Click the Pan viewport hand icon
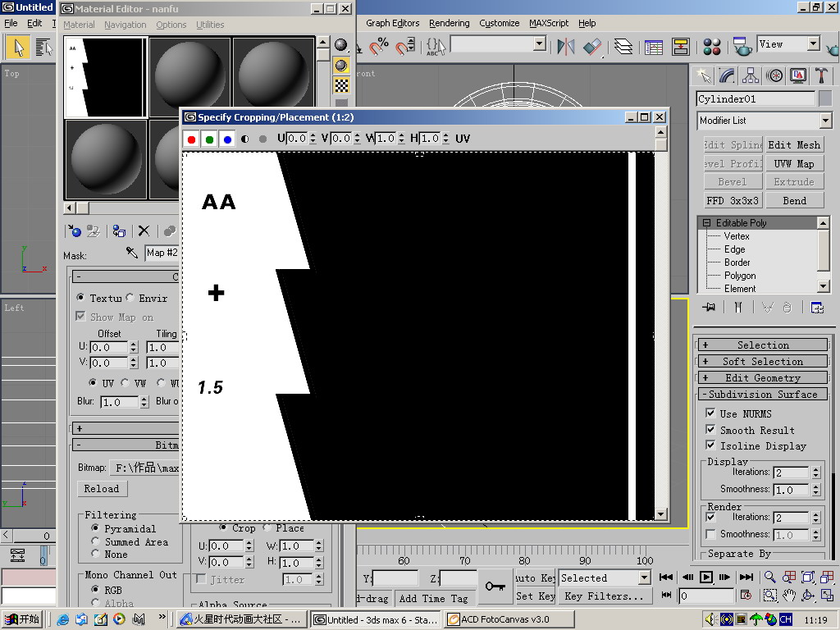 (788, 596)
